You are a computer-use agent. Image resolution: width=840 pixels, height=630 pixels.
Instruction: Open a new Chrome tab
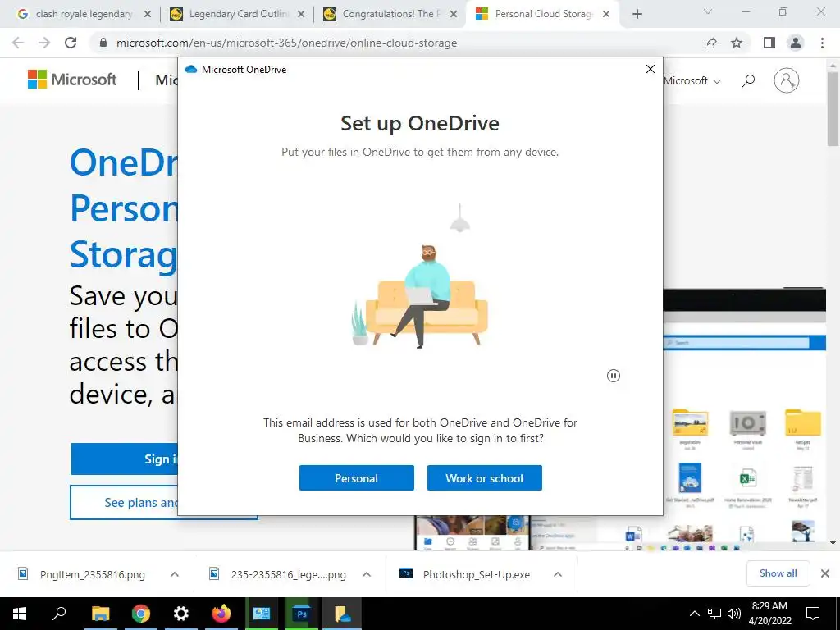point(637,14)
